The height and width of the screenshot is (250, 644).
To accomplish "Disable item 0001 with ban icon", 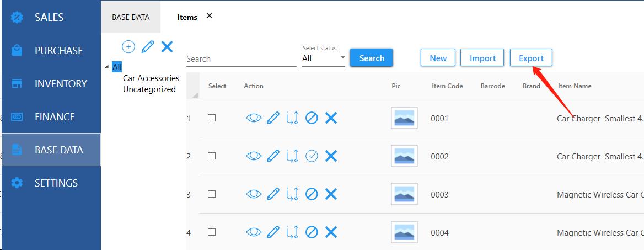I will coord(312,118).
